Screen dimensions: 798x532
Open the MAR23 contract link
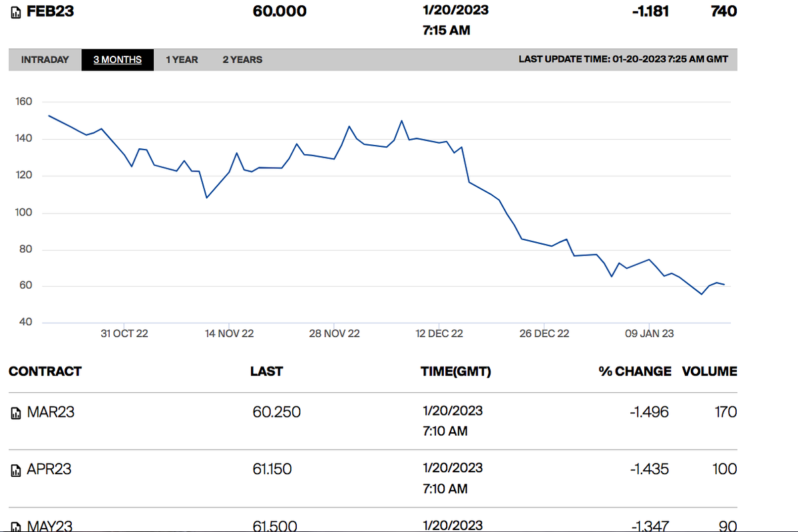click(51, 412)
